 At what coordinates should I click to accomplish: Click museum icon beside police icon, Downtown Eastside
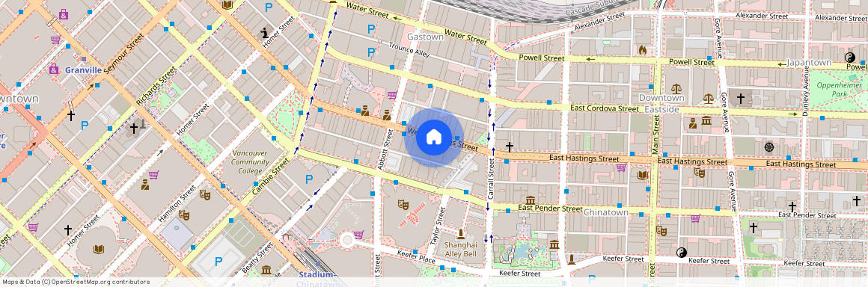click(706, 120)
